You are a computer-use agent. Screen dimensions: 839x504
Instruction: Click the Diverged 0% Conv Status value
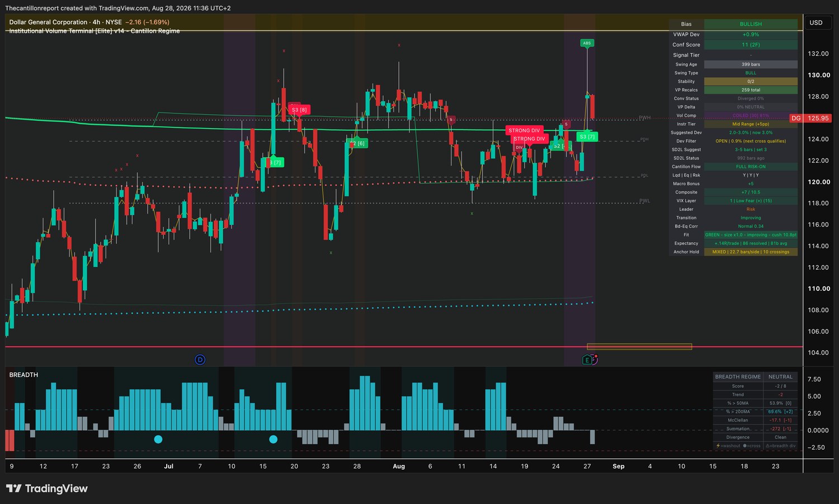751,98
